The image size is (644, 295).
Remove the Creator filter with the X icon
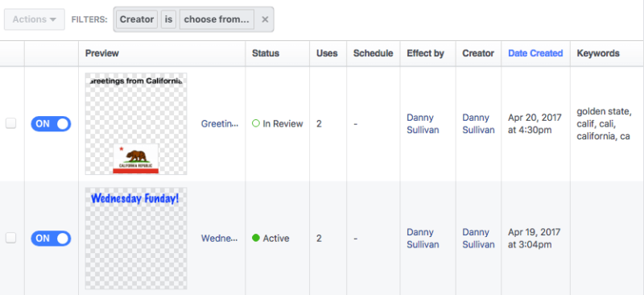point(265,19)
